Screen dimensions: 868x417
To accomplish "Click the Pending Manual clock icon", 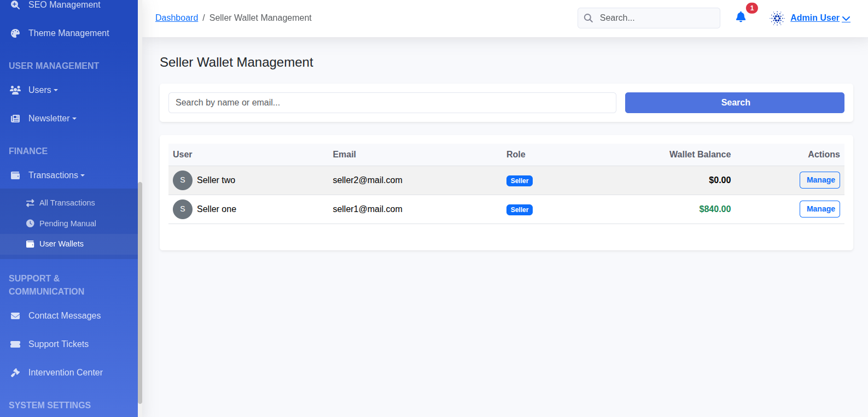I will point(30,224).
